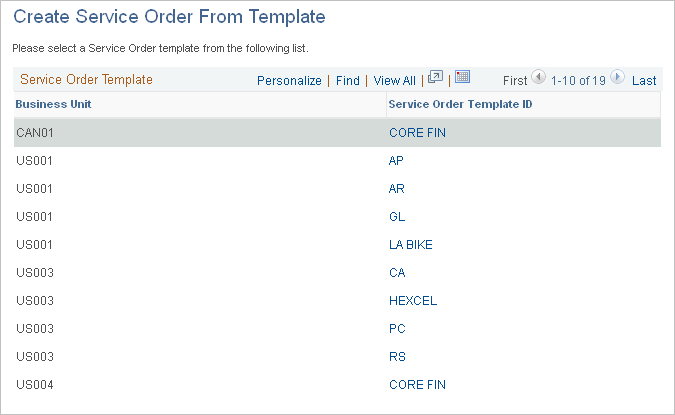Open the Personalize link
Screen dimensions: 675x415
(x=289, y=81)
